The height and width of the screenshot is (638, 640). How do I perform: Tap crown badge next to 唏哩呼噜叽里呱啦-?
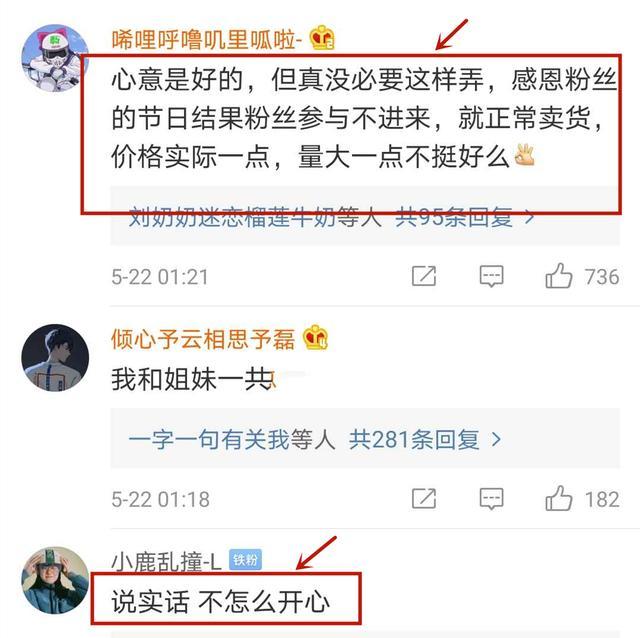click(322, 38)
